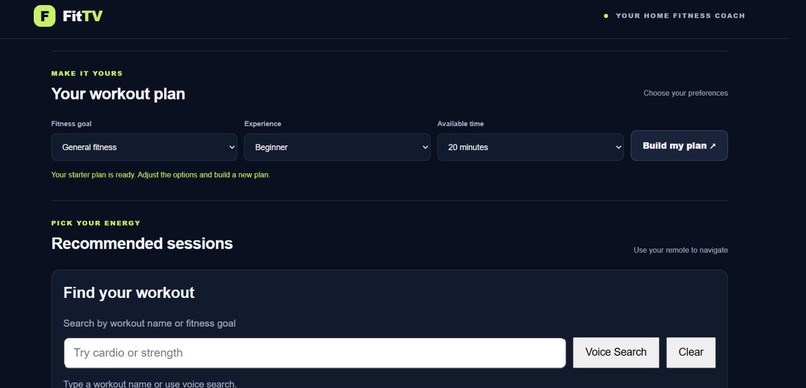This screenshot has height=388, width=806.
Task: Click 'Choose your preferences' text
Action: 685,93
